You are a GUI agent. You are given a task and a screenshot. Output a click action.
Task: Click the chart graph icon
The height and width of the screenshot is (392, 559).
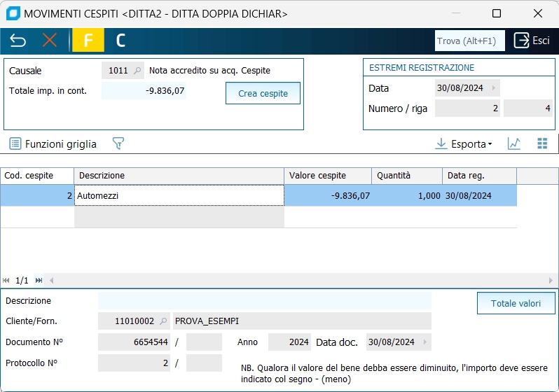514,143
